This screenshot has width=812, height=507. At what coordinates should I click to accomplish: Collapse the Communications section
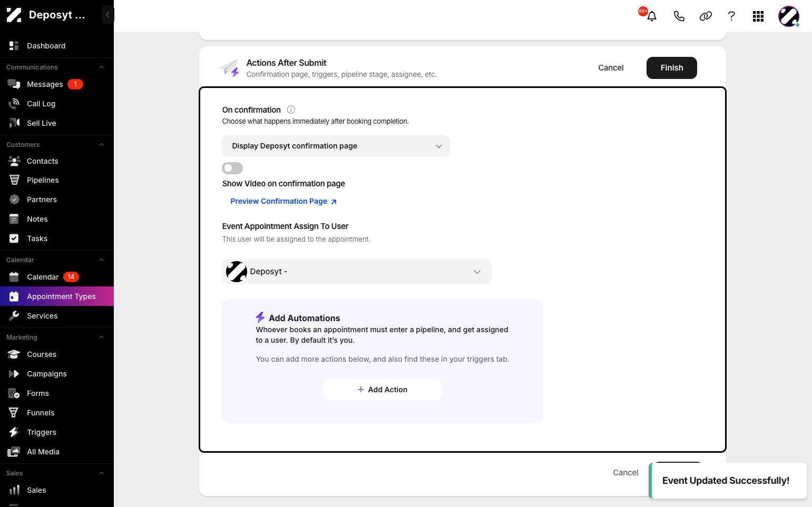[x=102, y=67]
